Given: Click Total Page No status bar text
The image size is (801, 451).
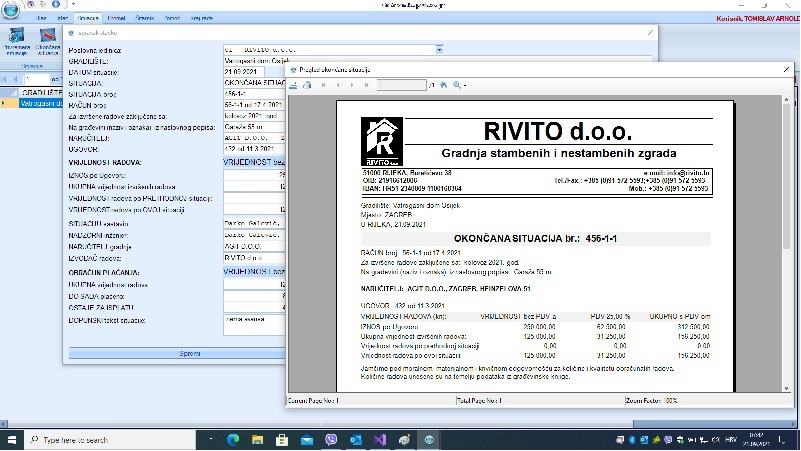Looking at the screenshot, I should click(x=479, y=401).
